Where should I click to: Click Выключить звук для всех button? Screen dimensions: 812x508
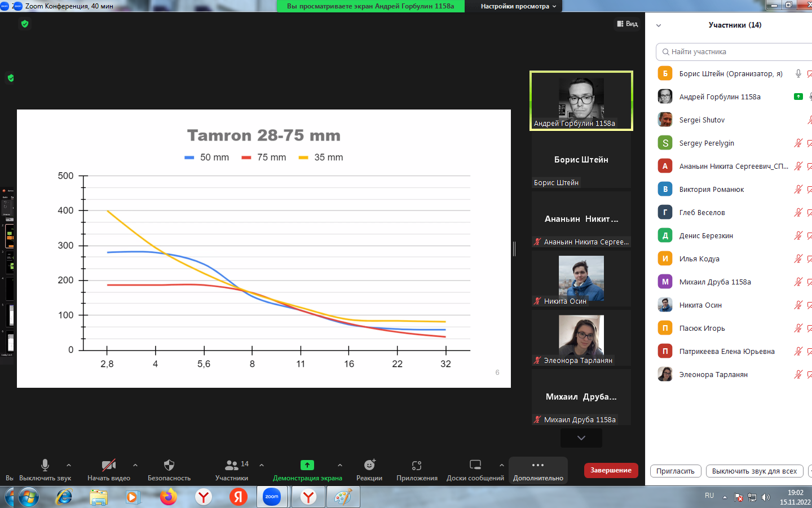coord(754,471)
